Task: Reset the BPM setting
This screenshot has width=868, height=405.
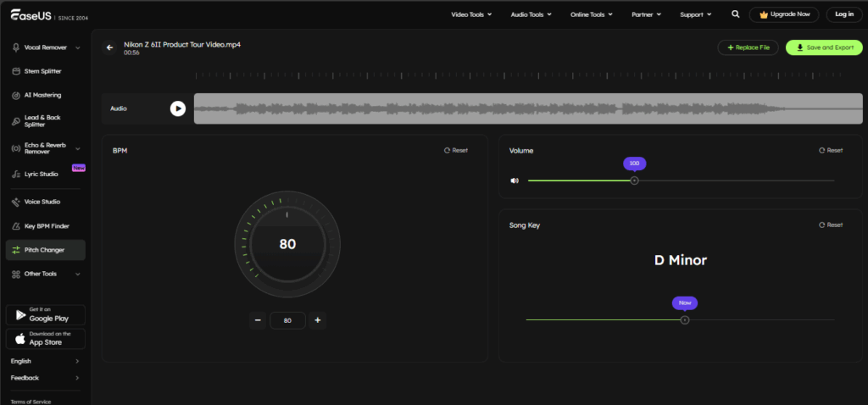Action: point(456,150)
